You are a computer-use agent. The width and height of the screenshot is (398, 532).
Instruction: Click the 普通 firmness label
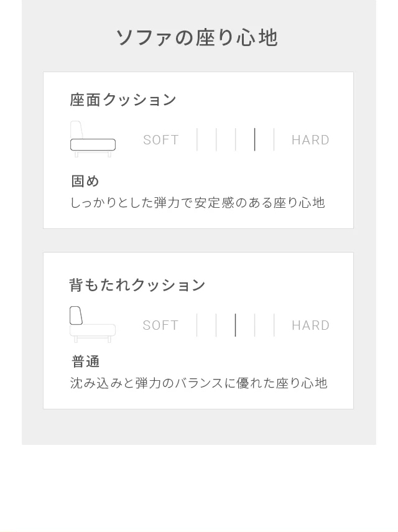pos(85,362)
